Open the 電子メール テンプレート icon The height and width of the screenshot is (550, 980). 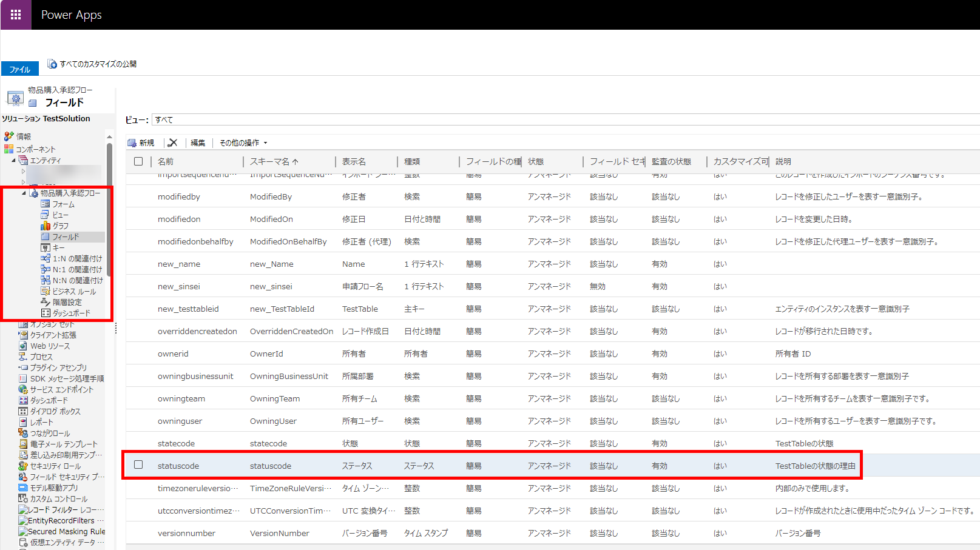point(23,444)
